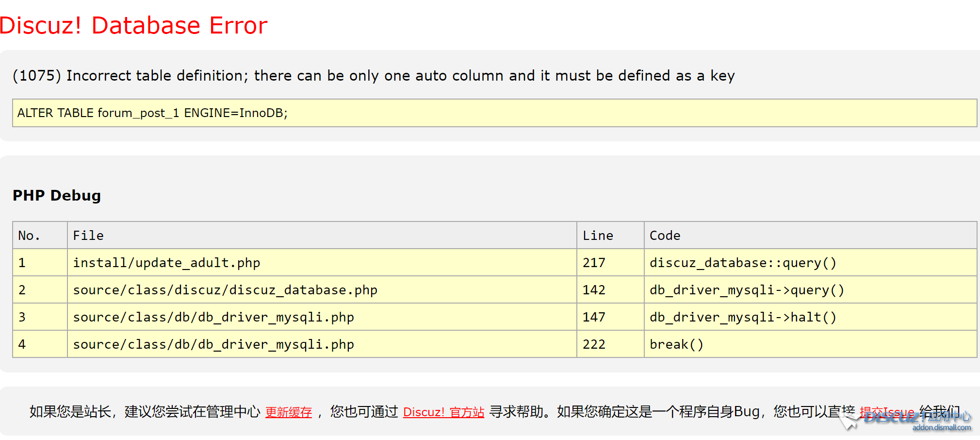Click the File column header

(88, 235)
